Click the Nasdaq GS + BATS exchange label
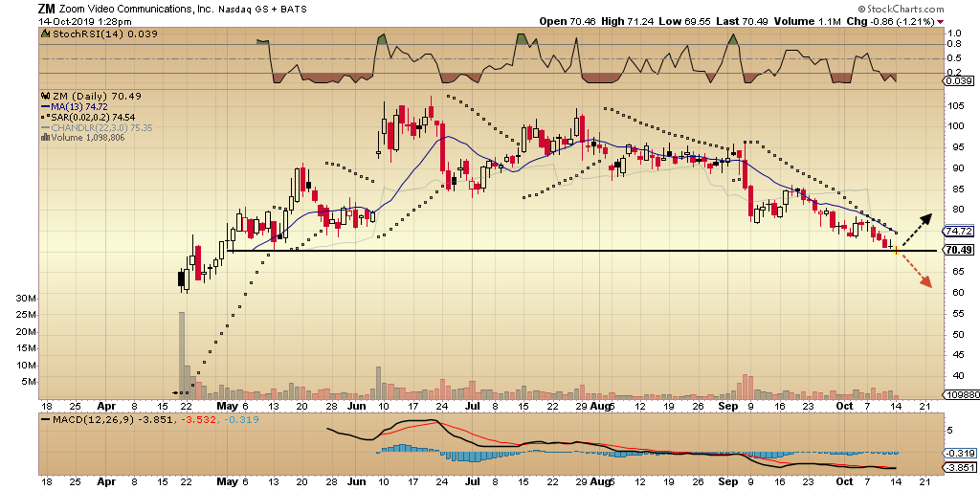Image resolution: width=980 pixels, height=490 pixels. [x=262, y=10]
